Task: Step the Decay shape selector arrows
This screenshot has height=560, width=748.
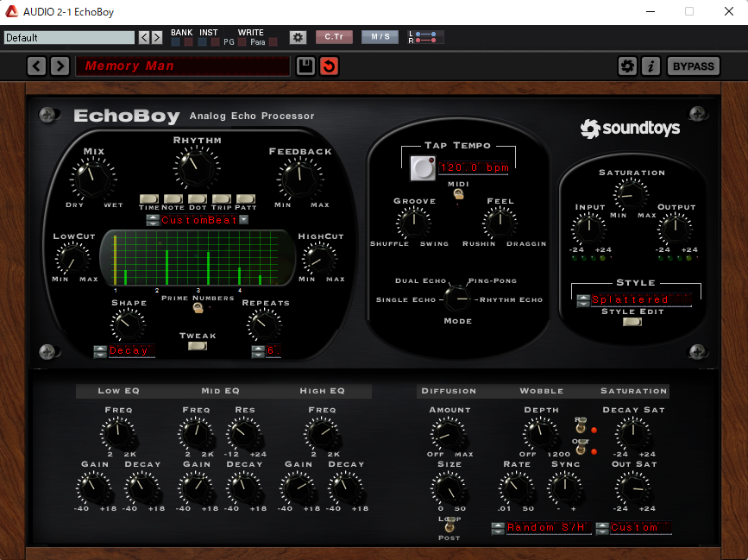Action: [x=100, y=351]
